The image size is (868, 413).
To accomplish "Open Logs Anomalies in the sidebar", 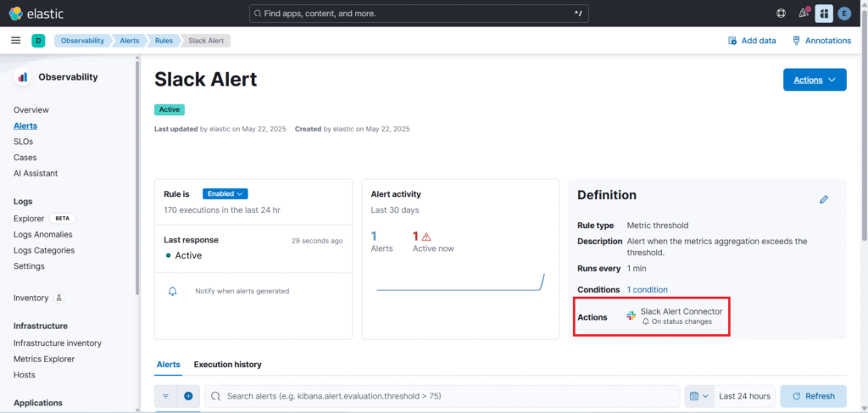I will pyautogui.click(x=43, y=234).
